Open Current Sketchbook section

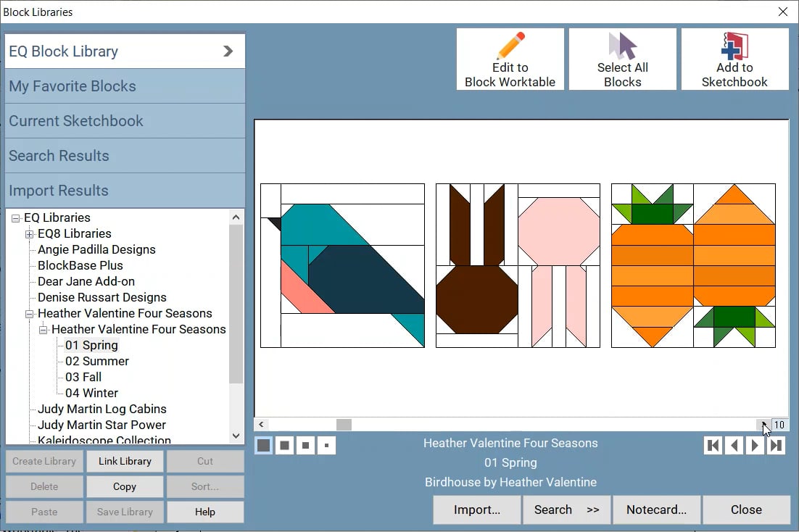pos(125,121)
